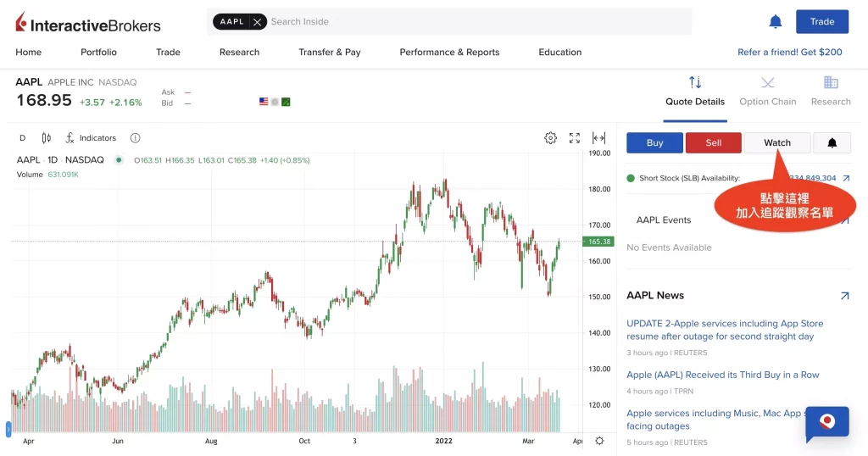Open Apple services facing outages article
The width and height of the screenshot is (868, 456).
pyautogui.click(x=715, y=420)
